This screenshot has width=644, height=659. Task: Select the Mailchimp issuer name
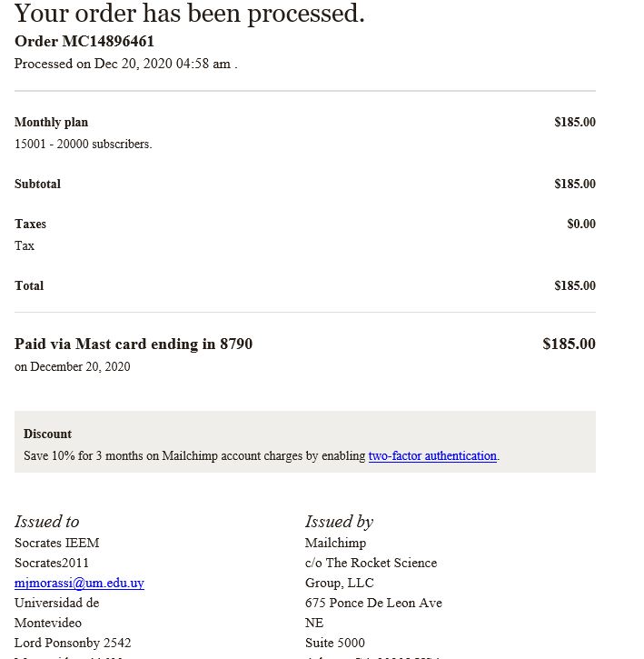click(x=335, y=543)
